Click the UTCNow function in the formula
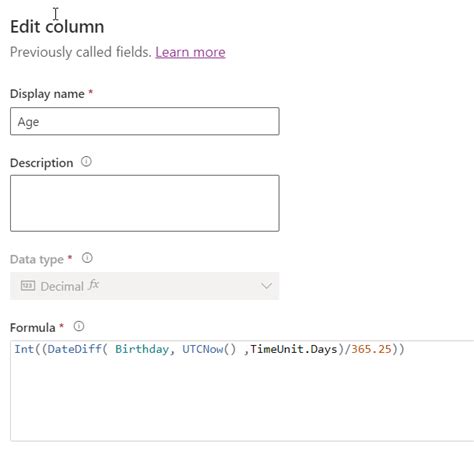The image size is (474, 450). [202, 349]
